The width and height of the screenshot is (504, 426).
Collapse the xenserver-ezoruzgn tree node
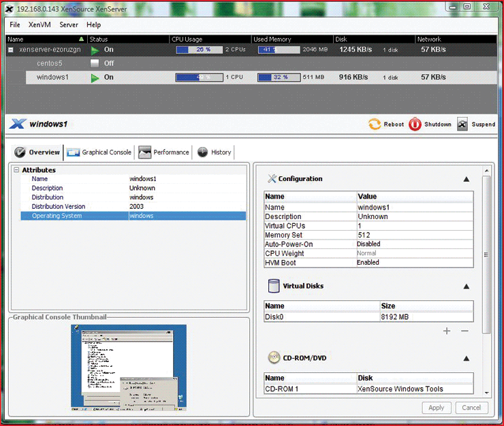[11, 50]
